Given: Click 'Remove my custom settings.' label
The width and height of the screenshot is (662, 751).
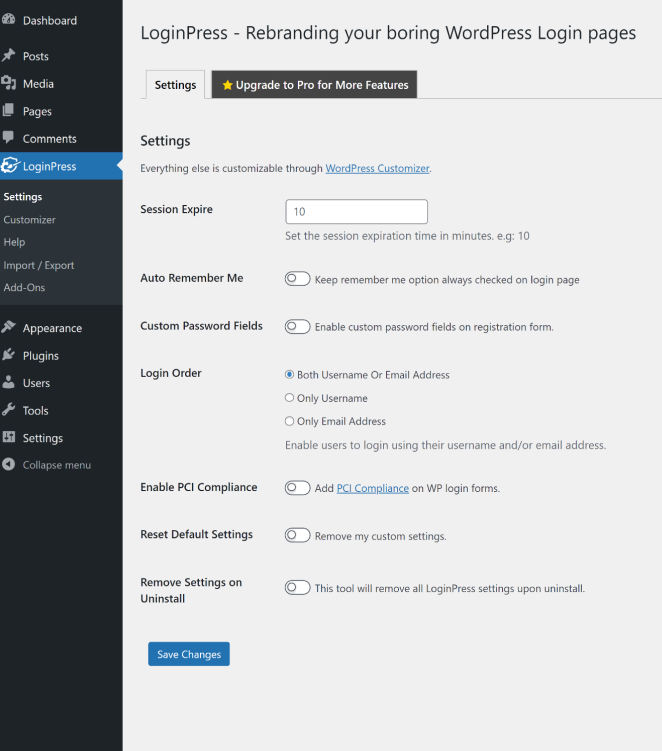Looking at the screenshot, I should click(380, 536).
